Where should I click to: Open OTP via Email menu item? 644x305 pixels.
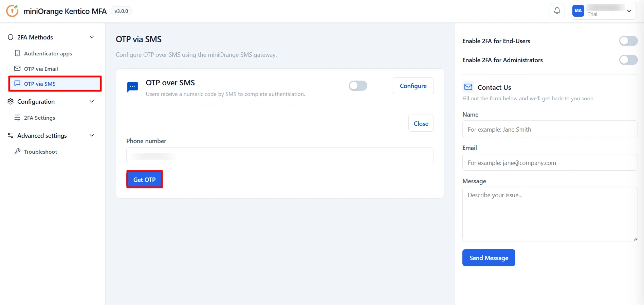pos(55,68)
